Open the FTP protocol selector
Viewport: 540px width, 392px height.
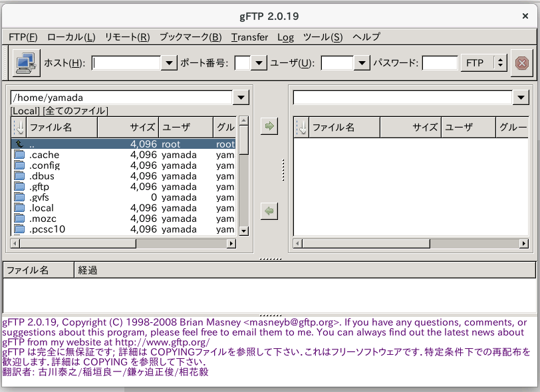pyautogui.click(x=483, y=63)
